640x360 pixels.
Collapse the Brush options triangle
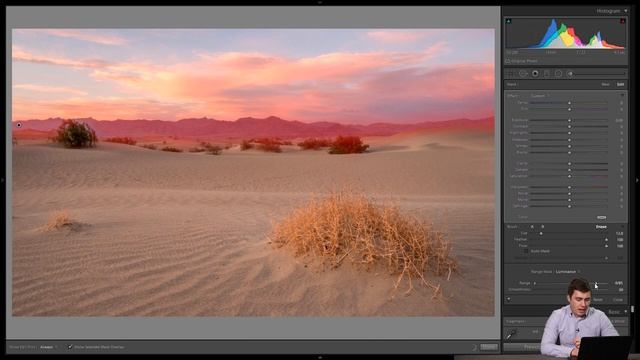point(622,227)
